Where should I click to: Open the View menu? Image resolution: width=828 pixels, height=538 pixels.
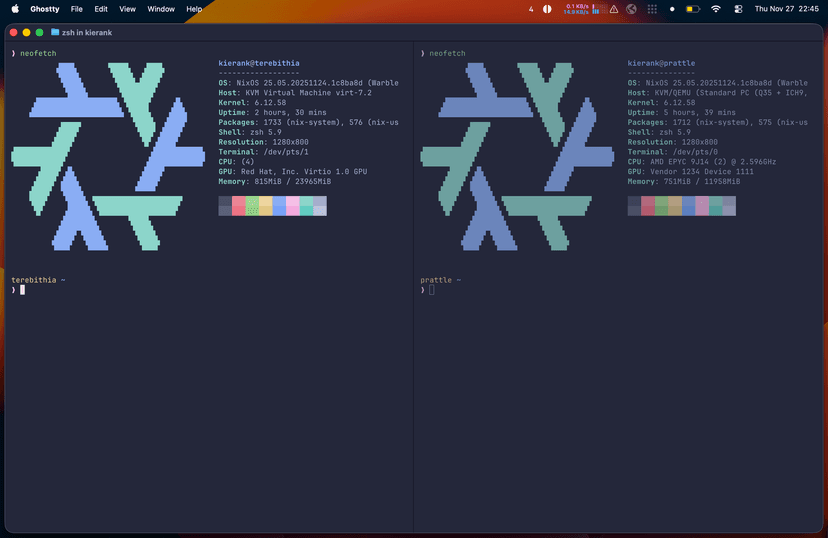click(x=127, y=9)
